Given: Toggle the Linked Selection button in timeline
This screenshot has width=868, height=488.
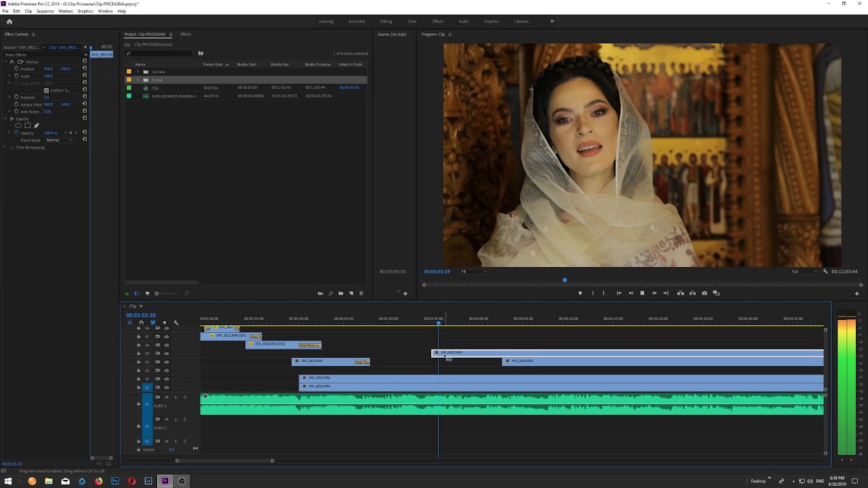Looking at the screenshot, I should (153, 323).
